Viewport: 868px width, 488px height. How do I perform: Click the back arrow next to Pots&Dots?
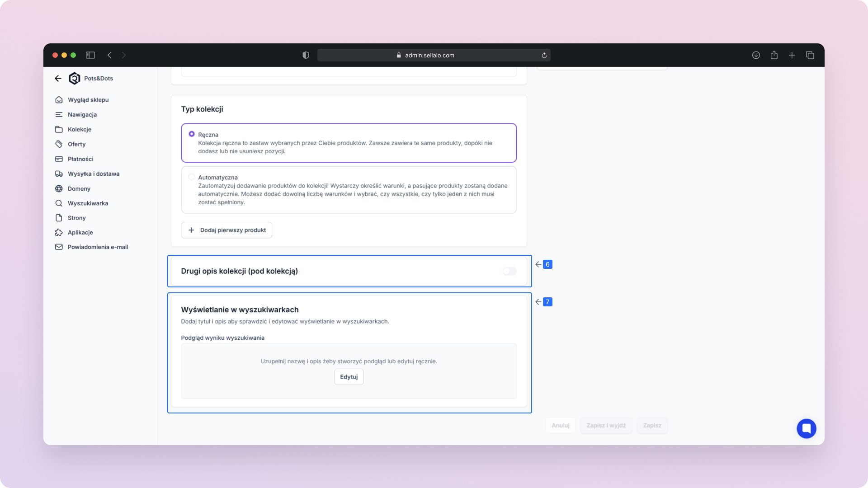click(58, 79)
